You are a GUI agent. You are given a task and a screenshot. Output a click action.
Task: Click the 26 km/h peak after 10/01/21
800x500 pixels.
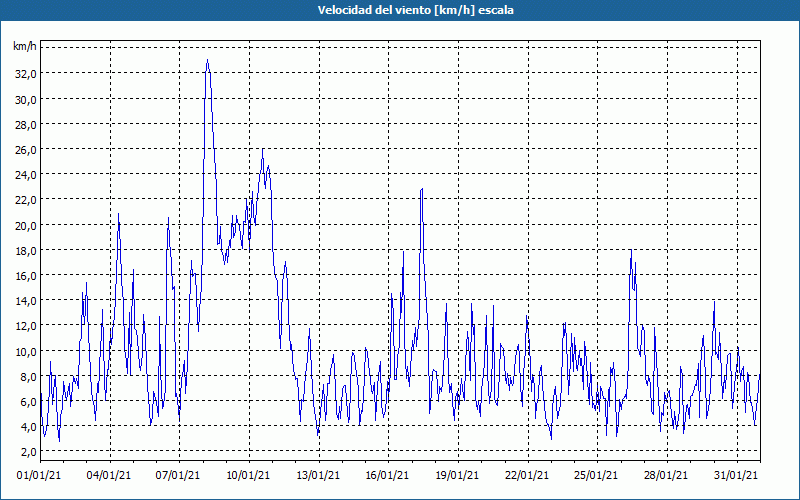pyautogui.click(x=263, y=149)
